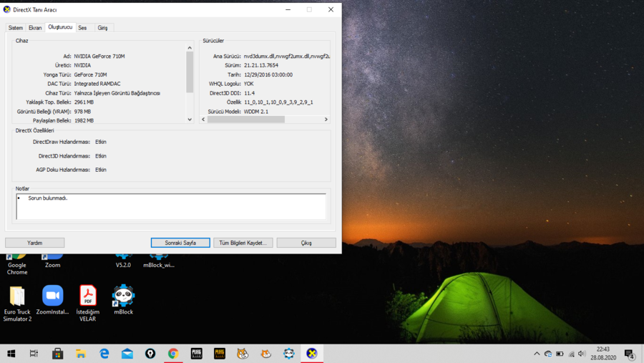The image size is (644, 363).
Task: Click the Cihaz list scroll-down arrow
Action: [x=190, y=120]
